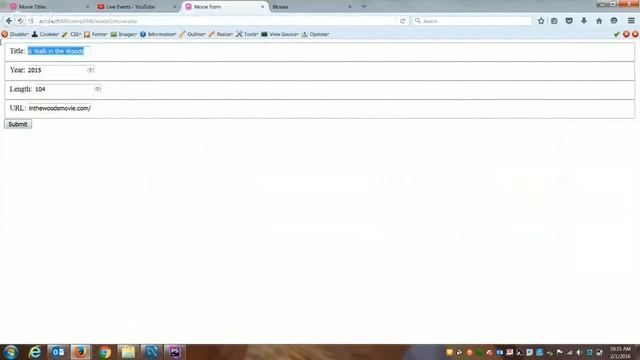This screenshot has height=360, width=640.
Task: Adjust the Length field spinner arrows
Action: click(x=98, y=89)
